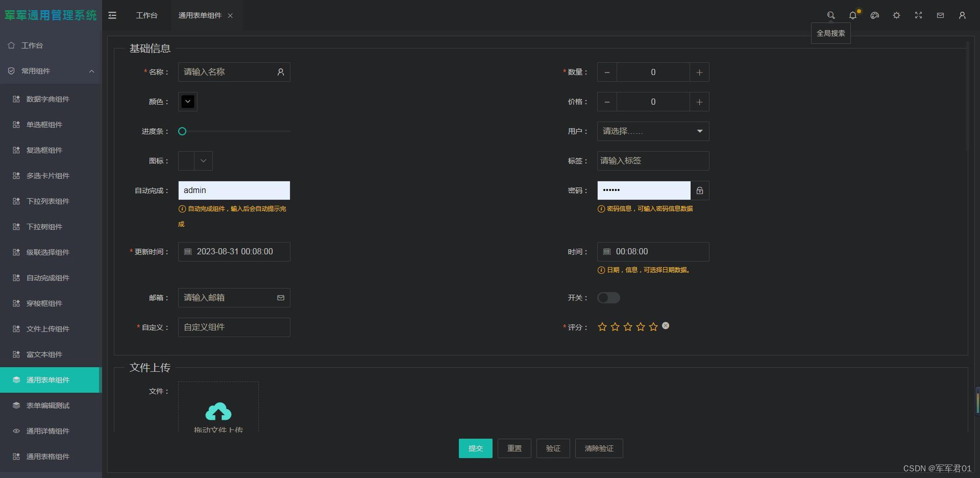Switch to the 工作台 tab
Screen dimensions: 980x478
click(x=146, y=15)
